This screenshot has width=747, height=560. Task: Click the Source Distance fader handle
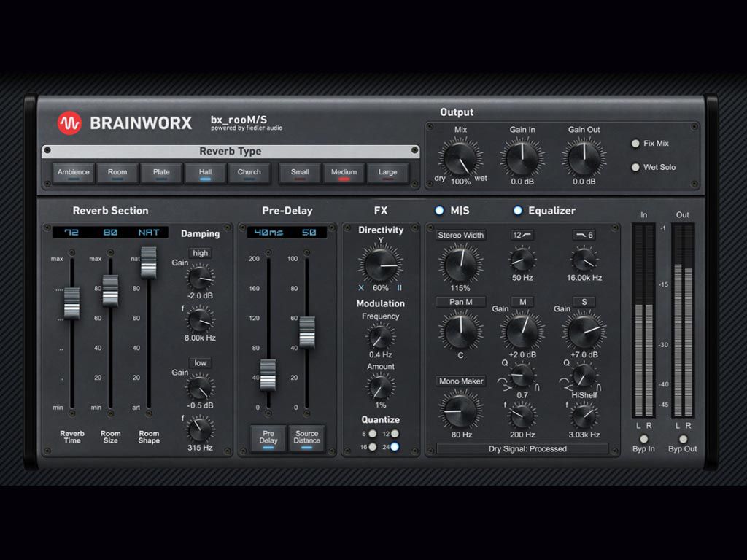pos(307,332)
